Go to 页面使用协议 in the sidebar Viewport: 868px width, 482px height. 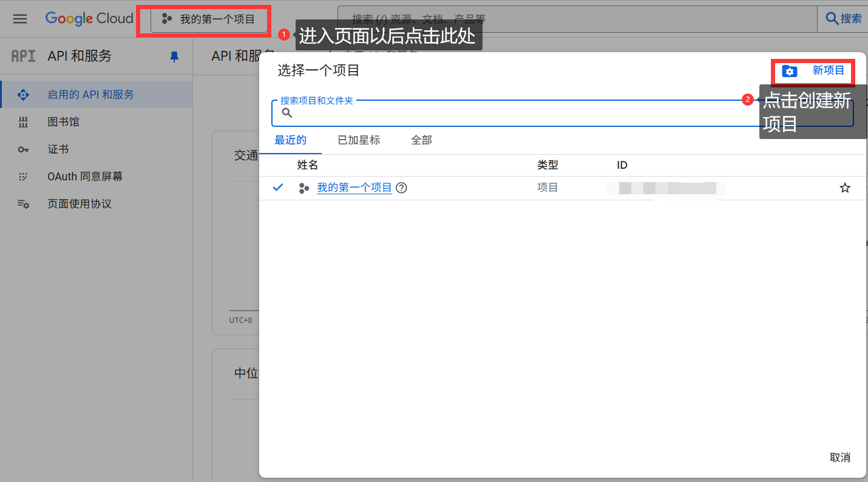pyautogui.click(x=80, y=204)
